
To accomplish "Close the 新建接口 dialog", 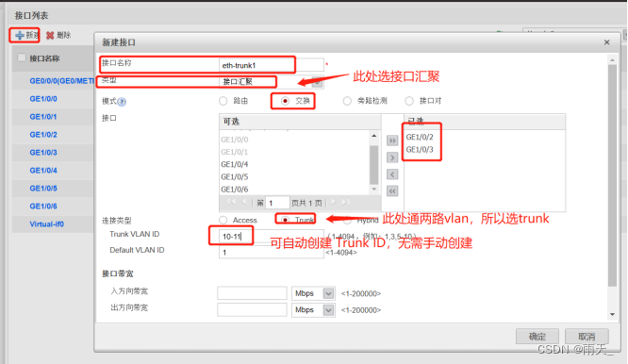I will tap(606, 42).
